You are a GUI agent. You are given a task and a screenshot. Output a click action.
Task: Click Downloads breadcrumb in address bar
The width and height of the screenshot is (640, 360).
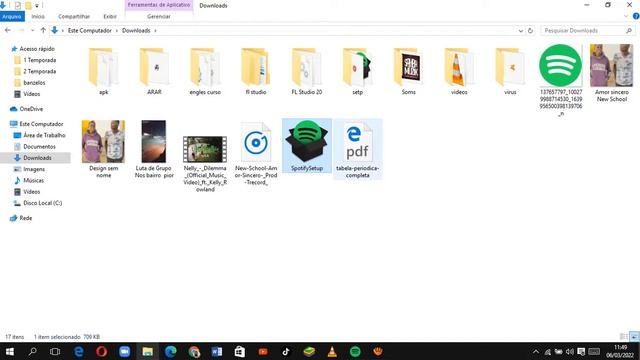136,31
